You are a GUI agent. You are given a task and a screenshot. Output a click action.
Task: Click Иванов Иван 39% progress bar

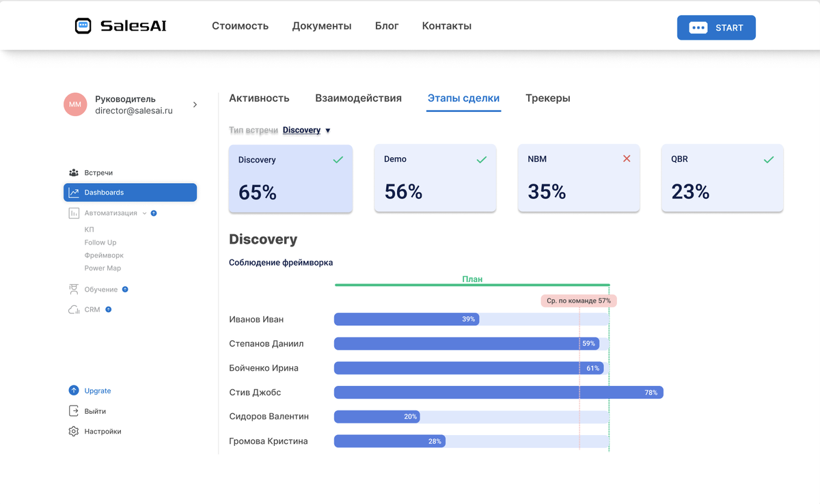pyautogui.click(x=407, y=319)
